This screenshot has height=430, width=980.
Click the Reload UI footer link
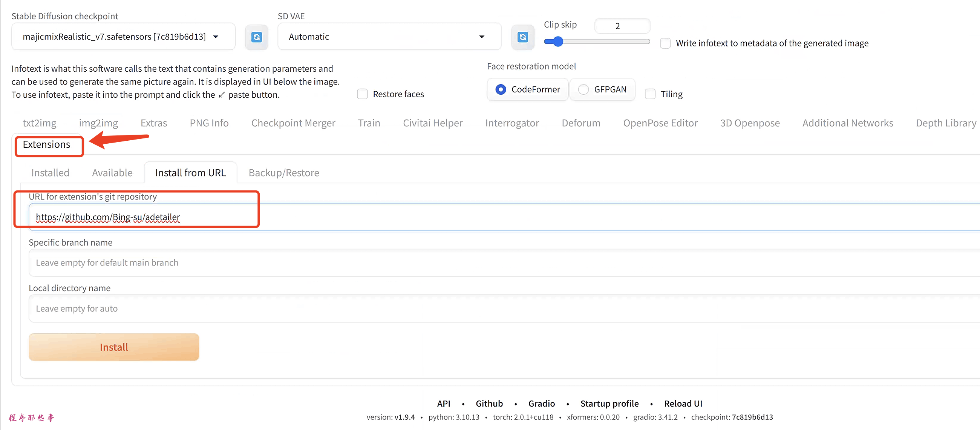tap(683, 403)
